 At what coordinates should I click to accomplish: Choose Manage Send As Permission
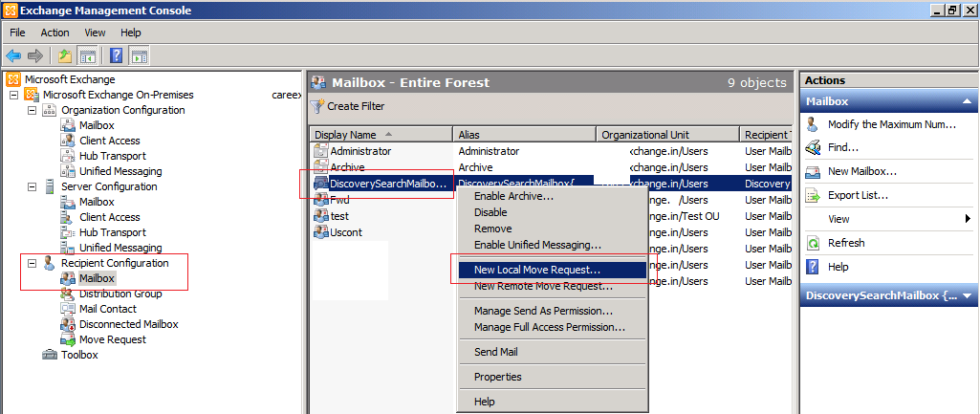coord(552,311)
